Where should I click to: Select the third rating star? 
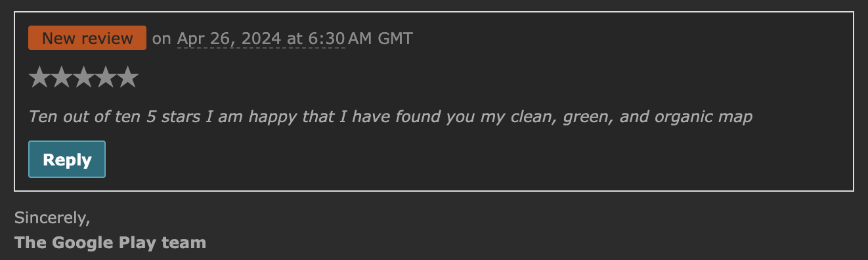(83, 77)
